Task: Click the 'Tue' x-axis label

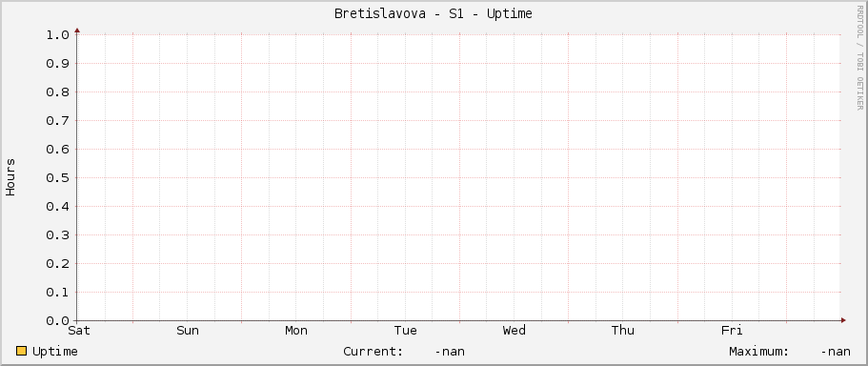Action: 406,331
